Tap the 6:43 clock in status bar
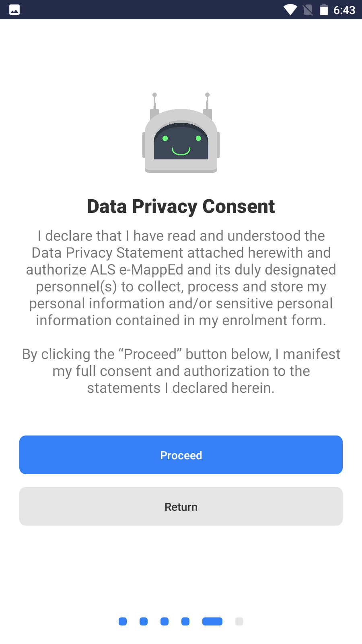Viewport: 362px width, 644px height. pyautogui.click(x=344, y=10)
